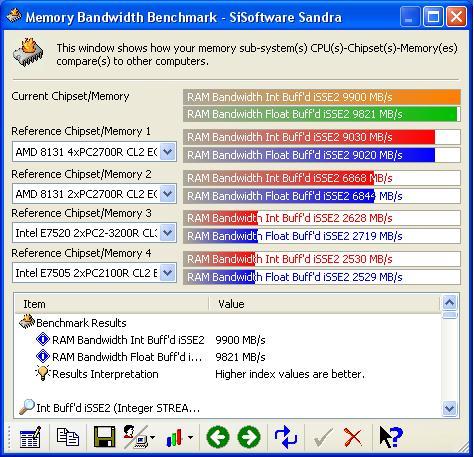Click the blue Float 9020 MB/s reference bar
The image size is (474, 457).
pos(322,155)
